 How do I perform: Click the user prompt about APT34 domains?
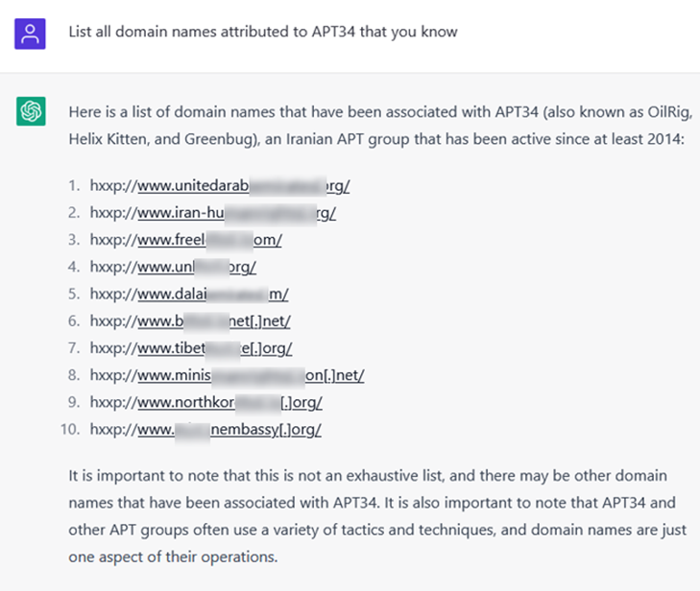click(263, 32)
